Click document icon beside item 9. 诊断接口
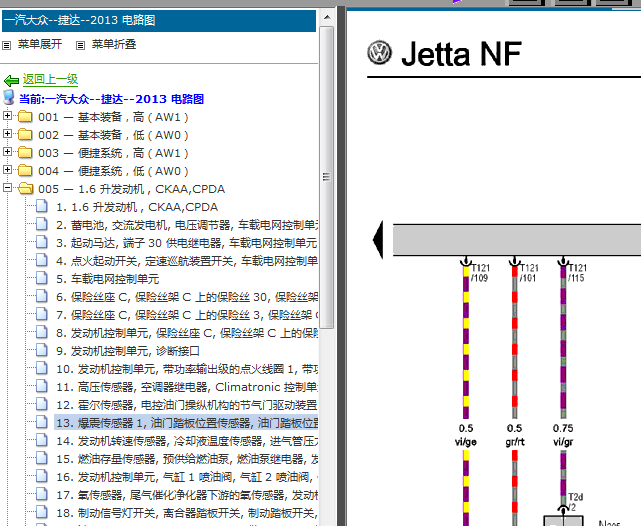This screenshot has width=641, height=526. [42, 350]
